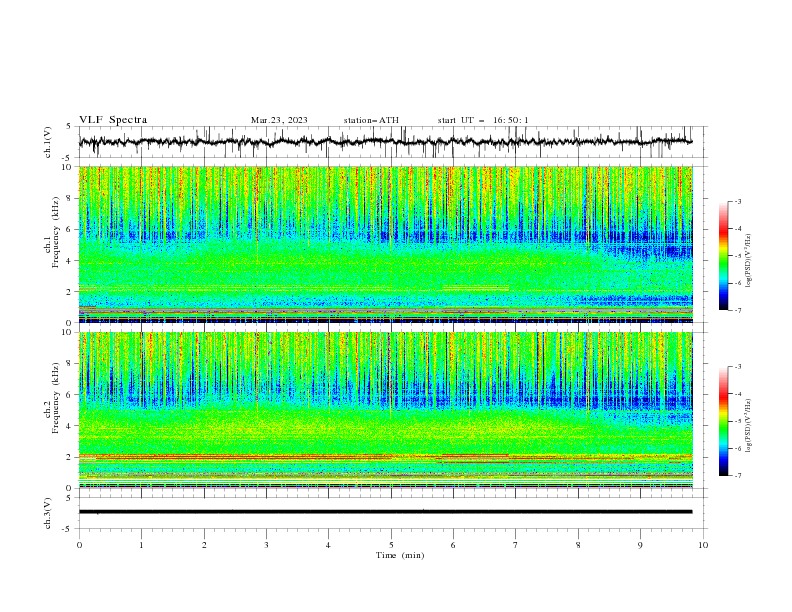Click the date 'Mar.23, 2023'
The image size is (792, 612).
tap(279, 120)
